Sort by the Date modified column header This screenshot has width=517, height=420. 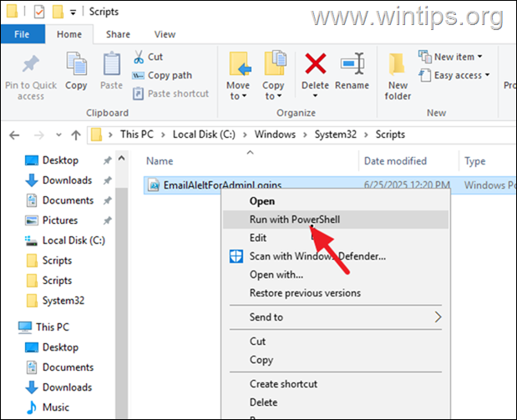click(x=395, y=161)
